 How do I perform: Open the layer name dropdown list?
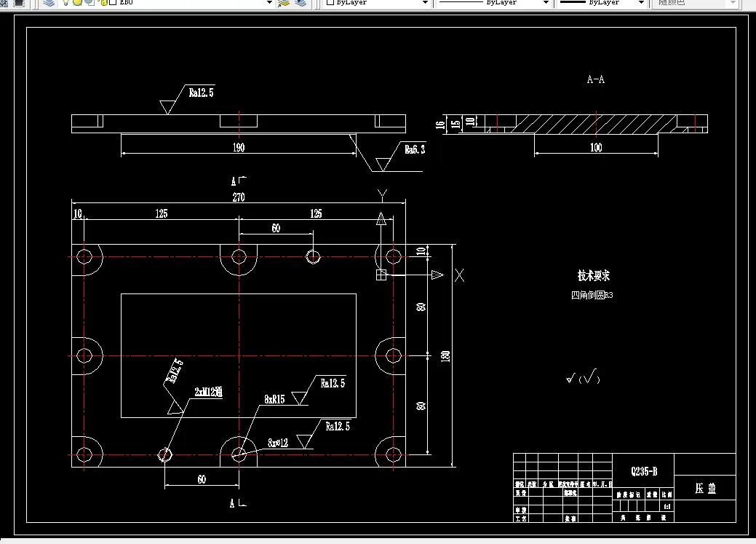pyautogui.click(x=269, y=2)
